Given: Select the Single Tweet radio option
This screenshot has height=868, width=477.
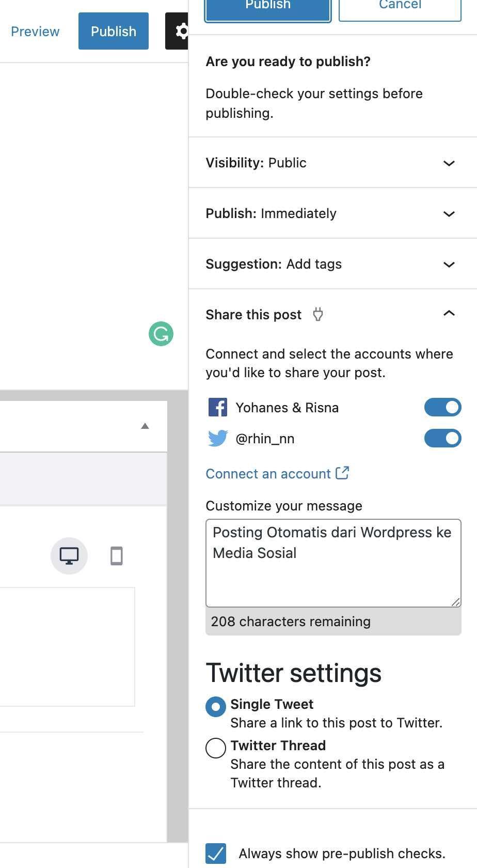Looking at the screenshot, I should [216, 706].
